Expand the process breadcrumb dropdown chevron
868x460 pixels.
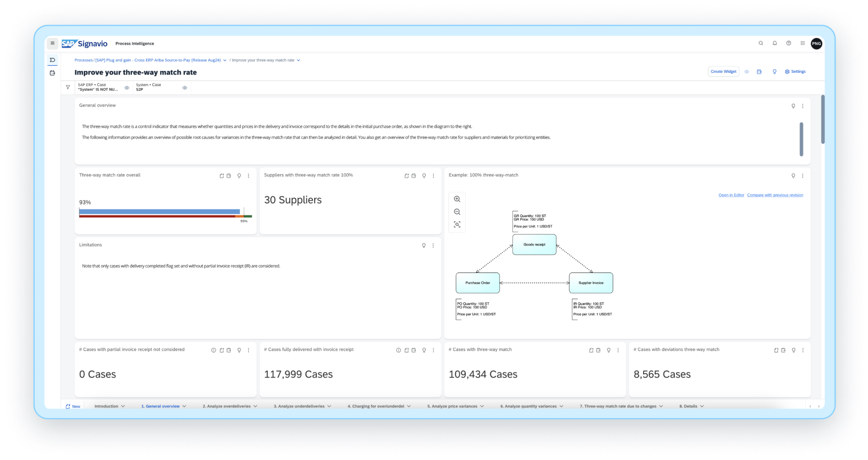[225, 61]
